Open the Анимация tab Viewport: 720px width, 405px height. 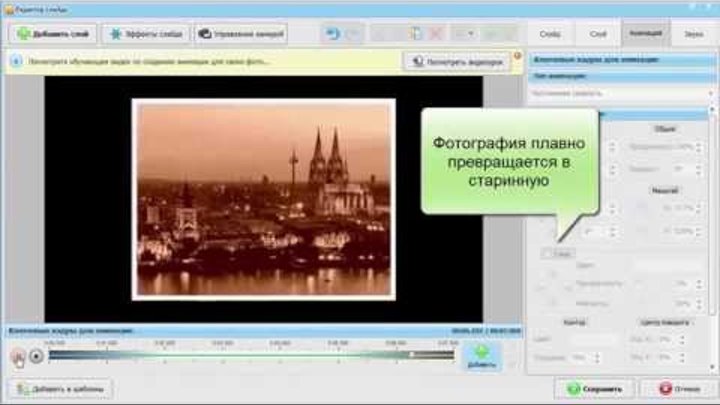pyautogui.click(x=645, y=33)
